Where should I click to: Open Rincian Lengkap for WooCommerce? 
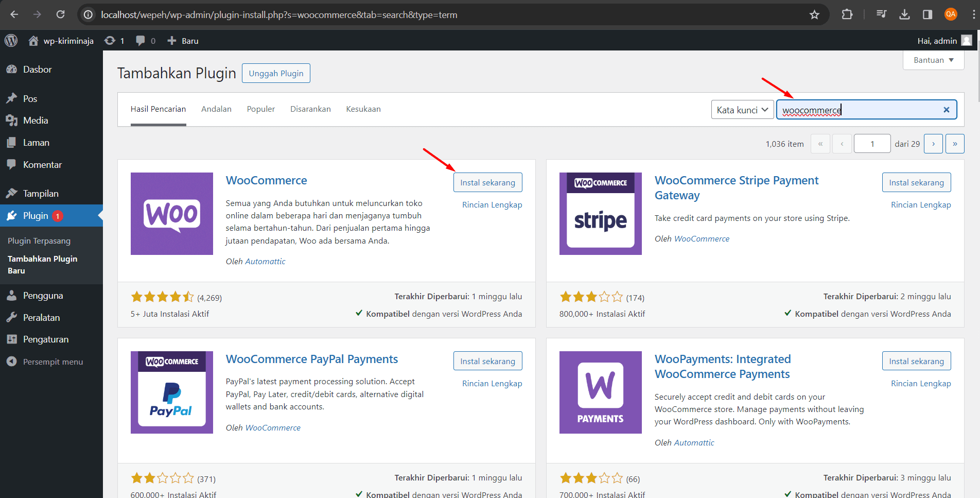coord(492,204)
